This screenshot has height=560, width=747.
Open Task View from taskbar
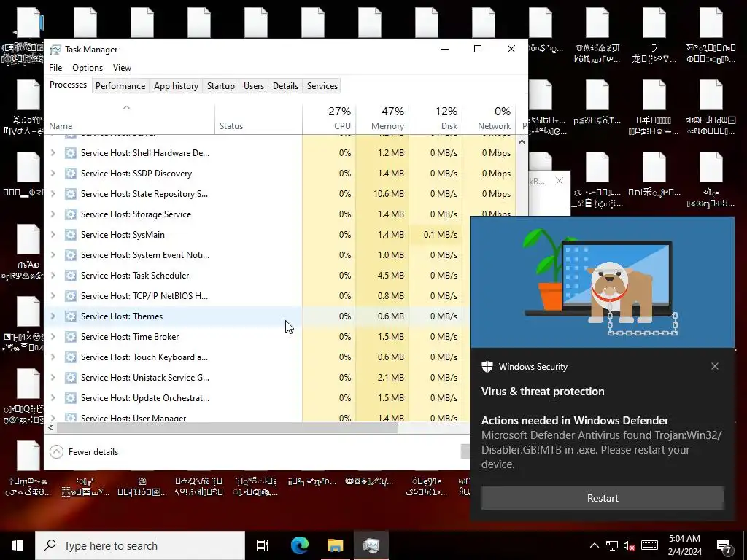coord(263,545)
